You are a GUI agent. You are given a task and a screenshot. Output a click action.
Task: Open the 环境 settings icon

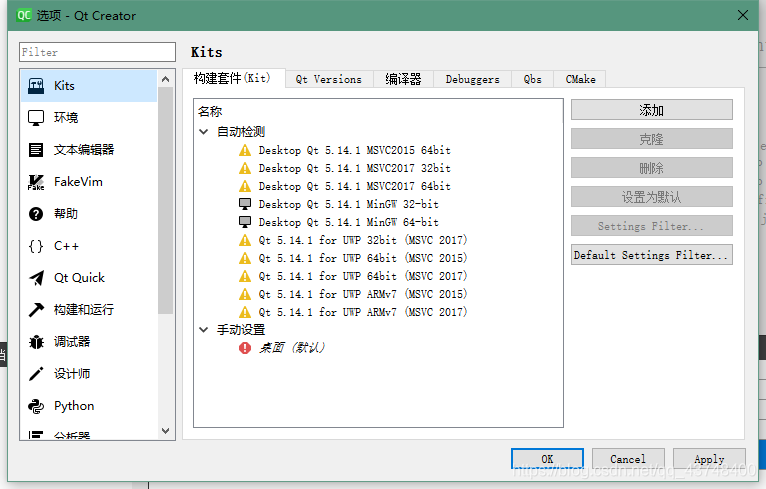36,118
